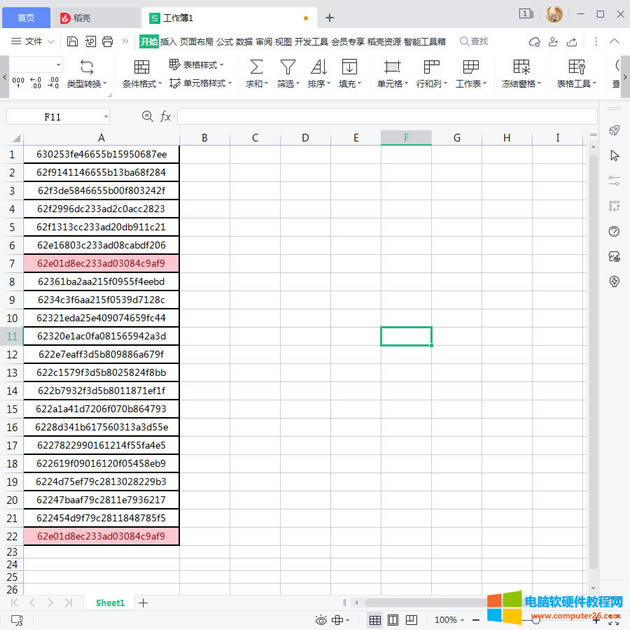Open the 公式 (Formulas) ribbon tab
The image size is (630, 630).
click(225, 41)
